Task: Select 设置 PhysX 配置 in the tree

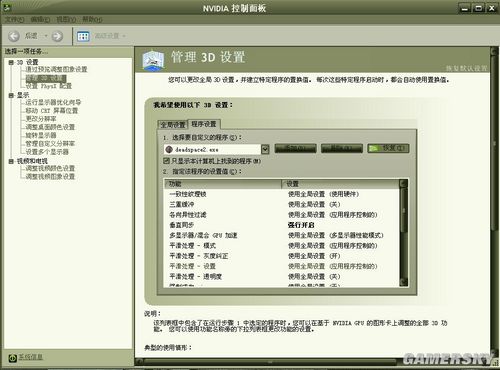Action: (49, 86)
